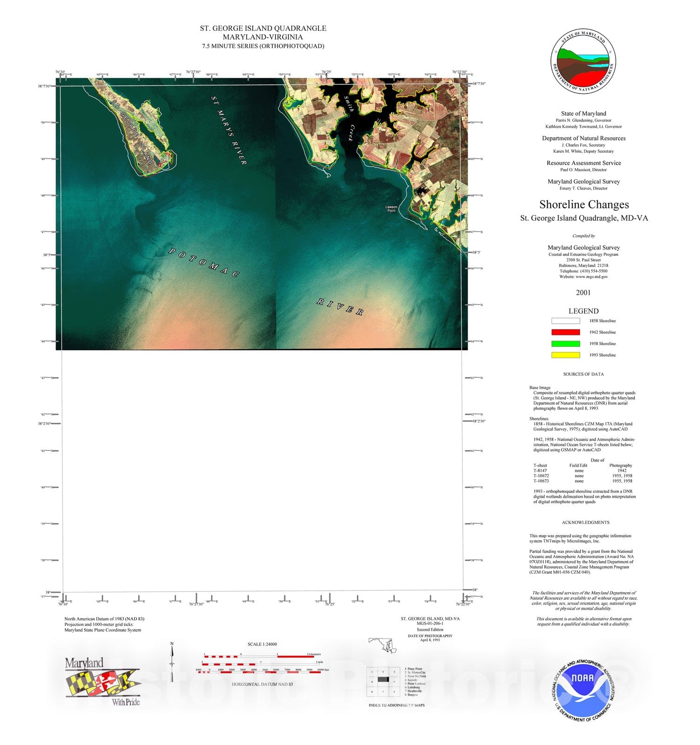Click the LEGEND heading
Image resolution: width=700 pixels, height=745 pixels.
pos(583,311)
